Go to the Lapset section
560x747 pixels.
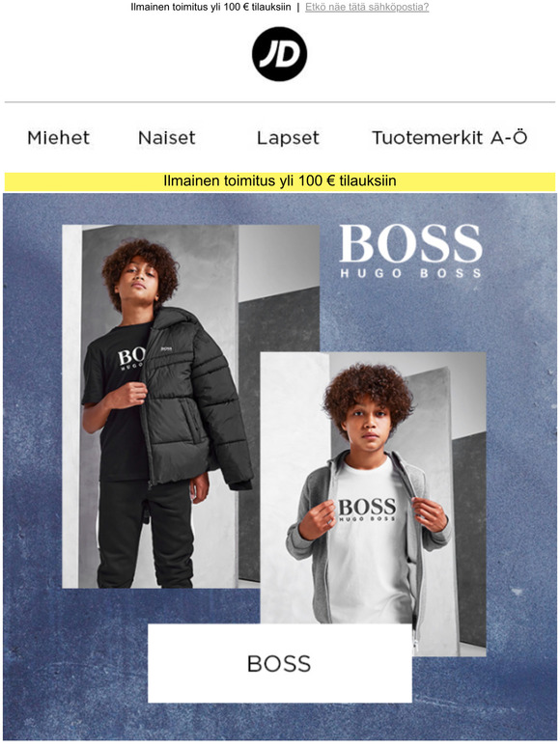tap(288, 138)
